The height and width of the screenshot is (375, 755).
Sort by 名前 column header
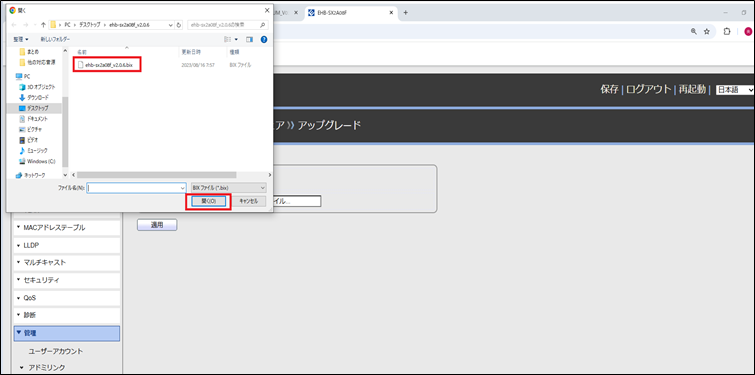(x=82, y=52)
